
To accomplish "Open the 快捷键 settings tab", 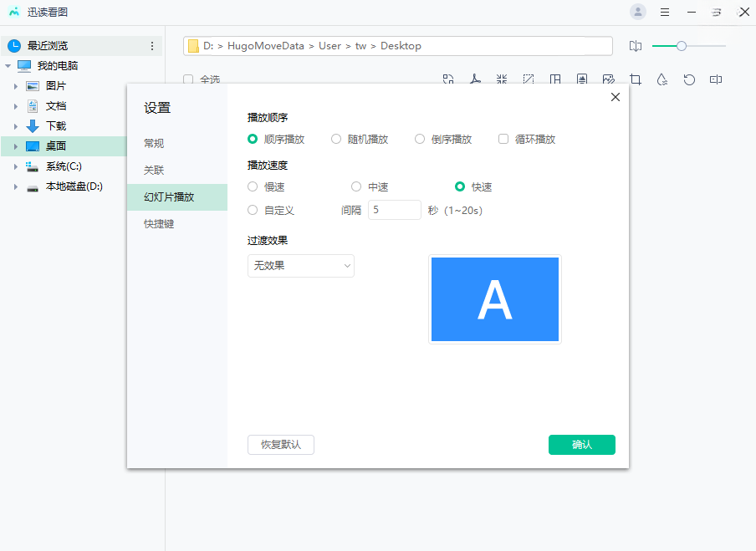I will (x=159, y=224).
